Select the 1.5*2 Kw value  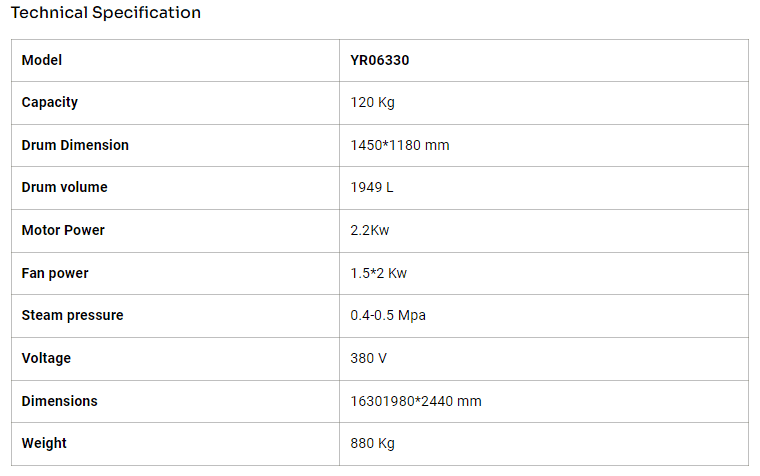tap(379, 273)
